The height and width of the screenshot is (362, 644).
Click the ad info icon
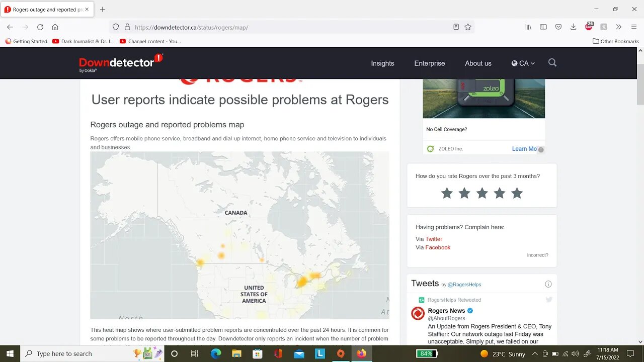[541, 149]
